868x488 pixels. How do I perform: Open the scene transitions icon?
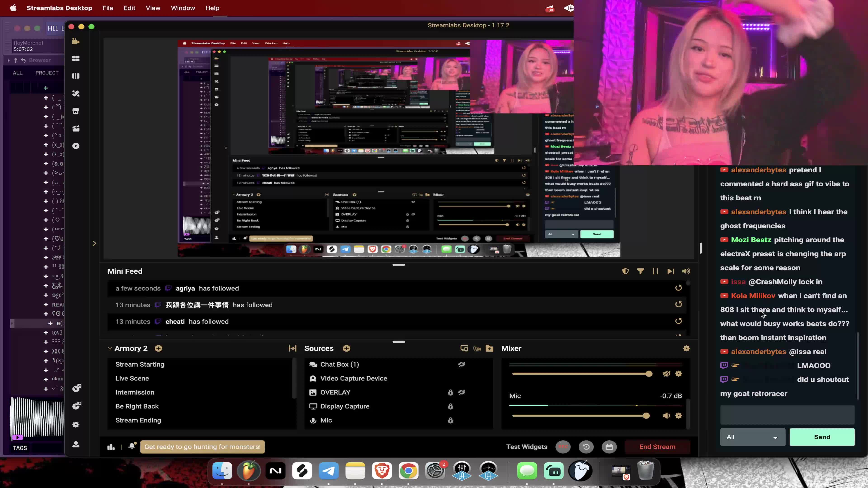pyautogui.click(x=292, y=348)
